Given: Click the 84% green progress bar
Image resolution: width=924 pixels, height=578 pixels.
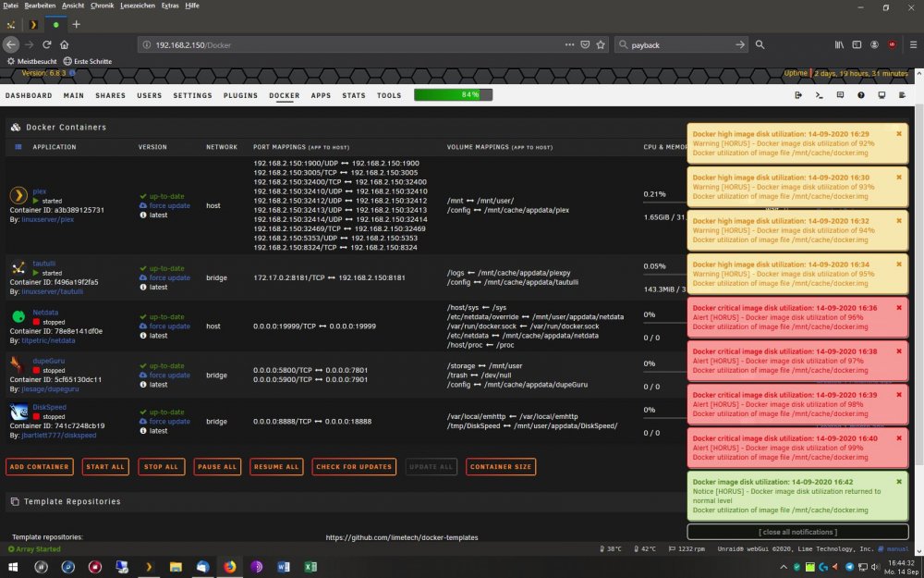Looking at the screenshot, I should click(453, 95).
